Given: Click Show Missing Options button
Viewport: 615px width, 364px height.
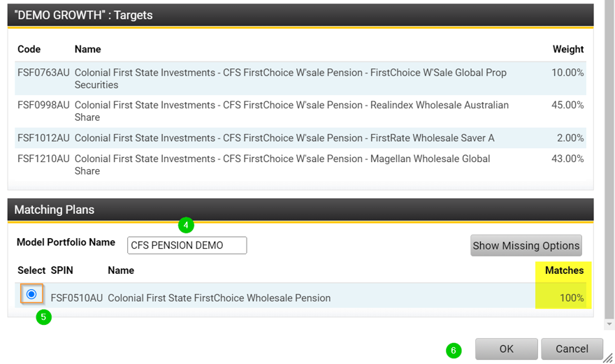Looking at the screenshot, I should (526, 245).
